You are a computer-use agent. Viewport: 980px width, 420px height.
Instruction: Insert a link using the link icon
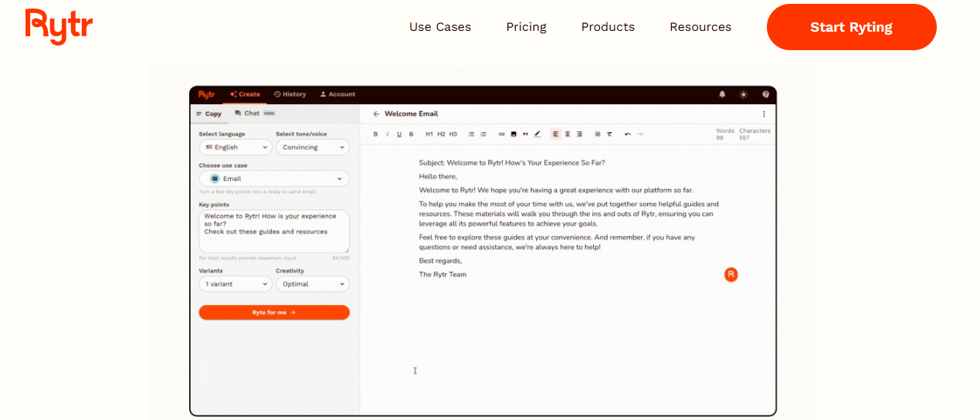501,134
